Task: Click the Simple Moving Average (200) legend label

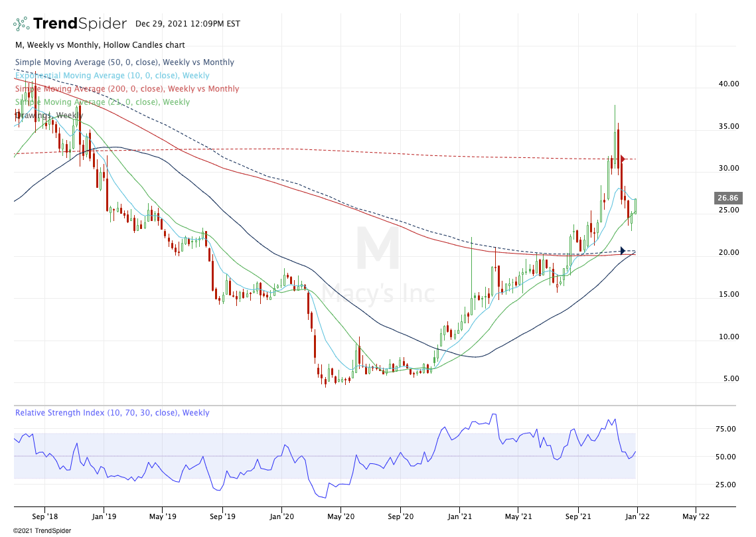Action: click(127, 89)
